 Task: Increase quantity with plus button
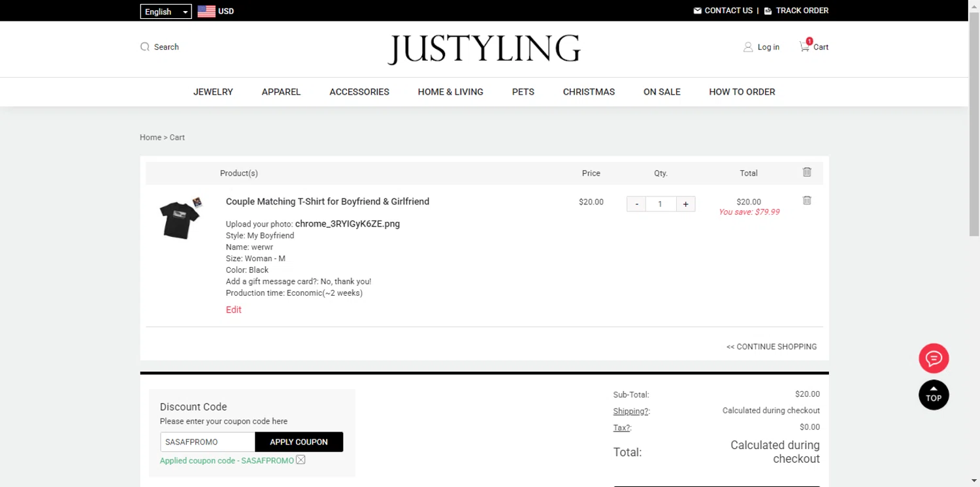coord(685,204)
